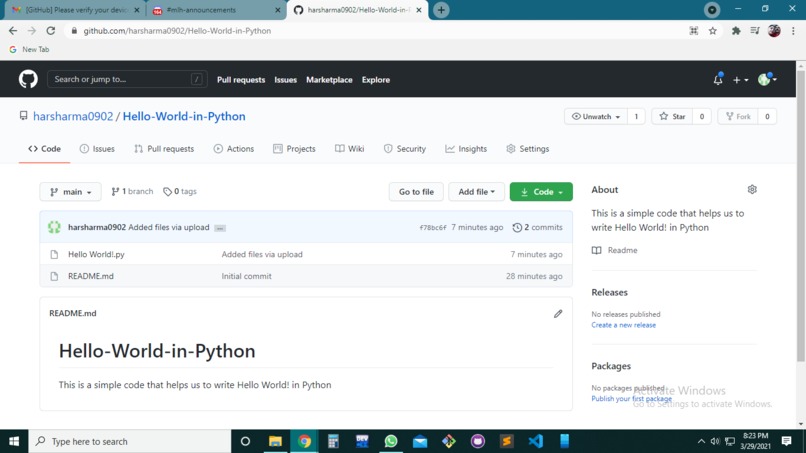806x453 pixels.
Task: Open the Hello World!.py file
Action: click(x=96, y=255)
